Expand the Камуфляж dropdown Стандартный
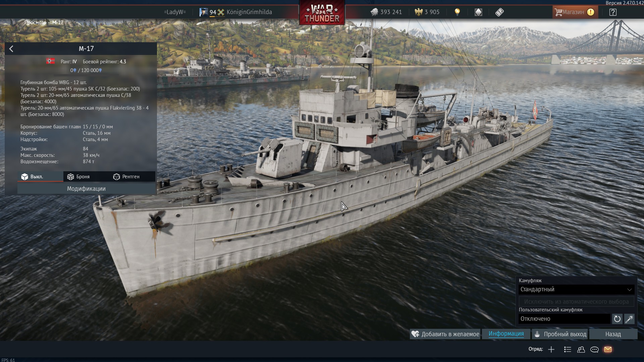644x362 pixels. (576, 290)
